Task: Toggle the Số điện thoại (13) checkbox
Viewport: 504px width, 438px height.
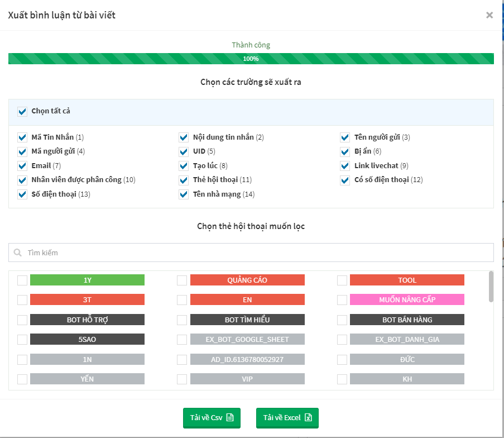Action: click(x=22, y=194)
